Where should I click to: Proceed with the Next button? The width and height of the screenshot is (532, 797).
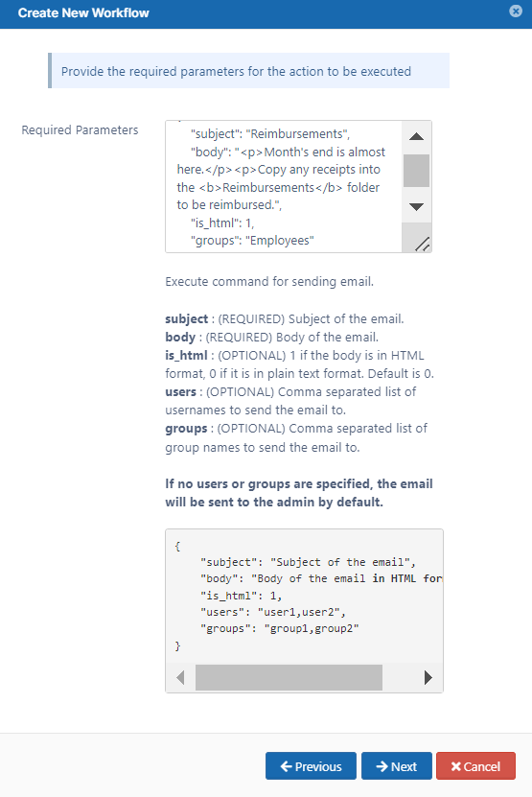(x=396, y=766)
